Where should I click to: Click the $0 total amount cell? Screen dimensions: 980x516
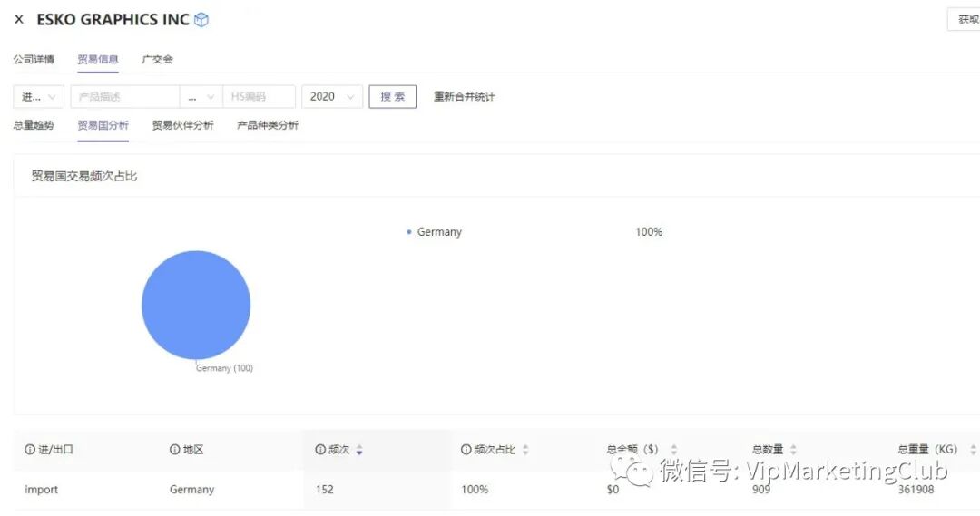(612, 490)
